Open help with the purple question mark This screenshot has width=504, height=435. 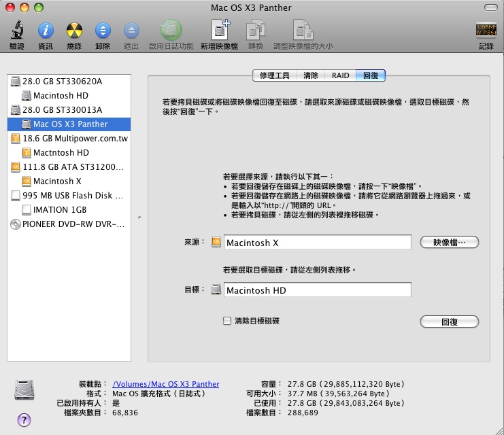coord(24,419)
